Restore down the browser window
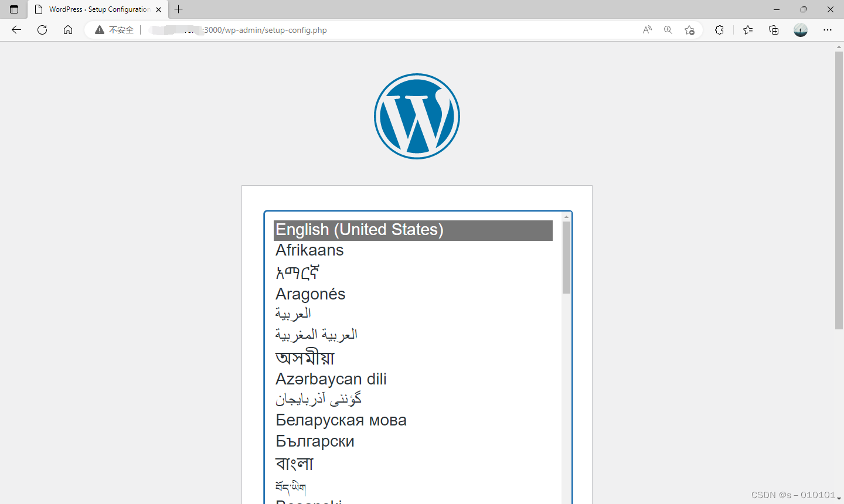844x504 pixels. pyautogui.click(x=804, y=9)
